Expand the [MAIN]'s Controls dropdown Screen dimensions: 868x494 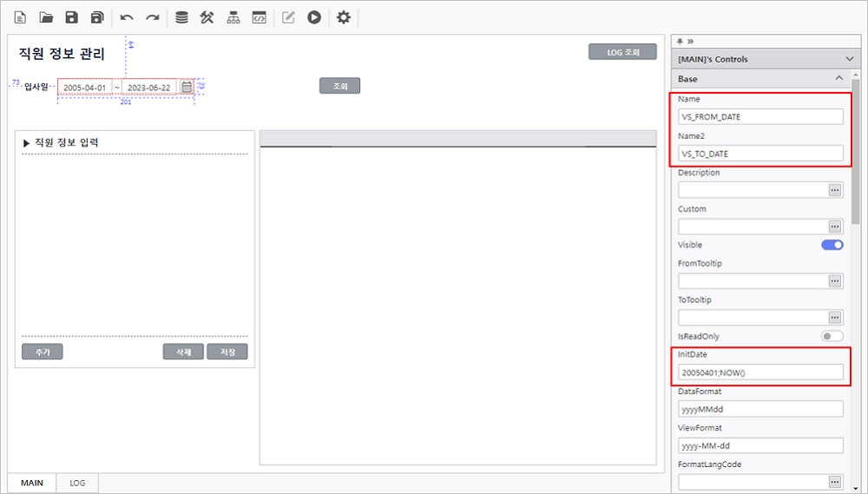[849, 59]
